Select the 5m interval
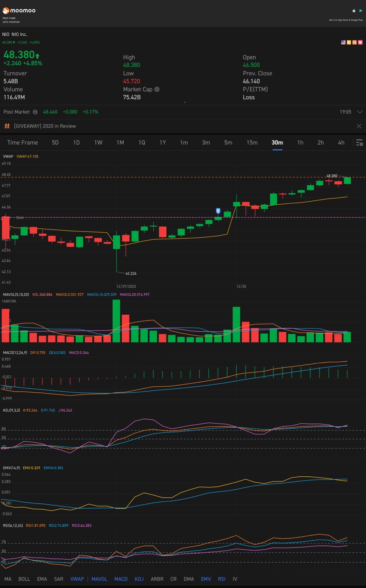This screenshot has height=588, width=366. coord(228,143)
